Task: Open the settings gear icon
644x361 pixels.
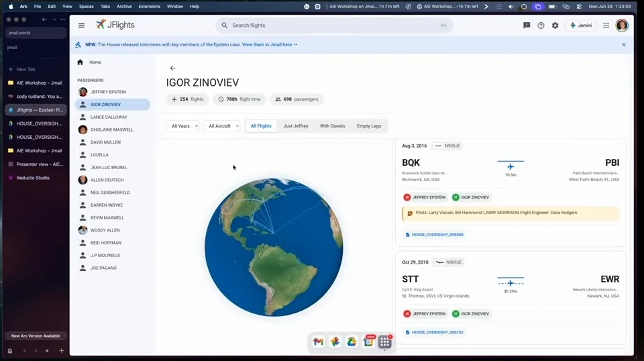Action: (555, 25)
